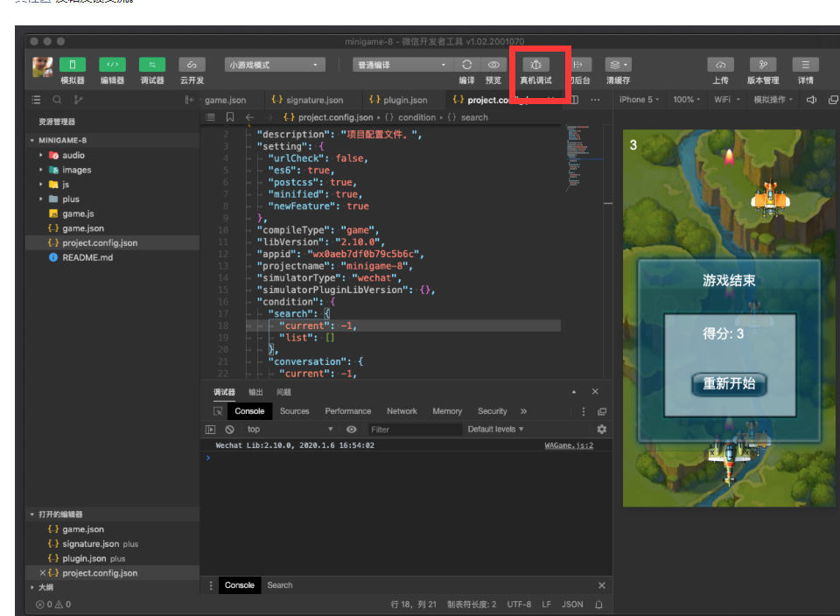Viewport: 840px width, 616px height.
Task: Open the WAGame.js:2 source link
Action: pos(569,445)
